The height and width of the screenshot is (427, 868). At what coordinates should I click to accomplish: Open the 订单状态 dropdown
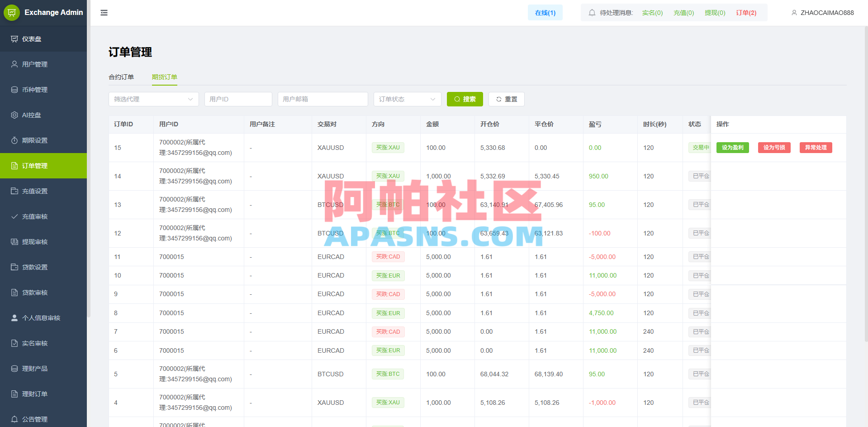408,99
